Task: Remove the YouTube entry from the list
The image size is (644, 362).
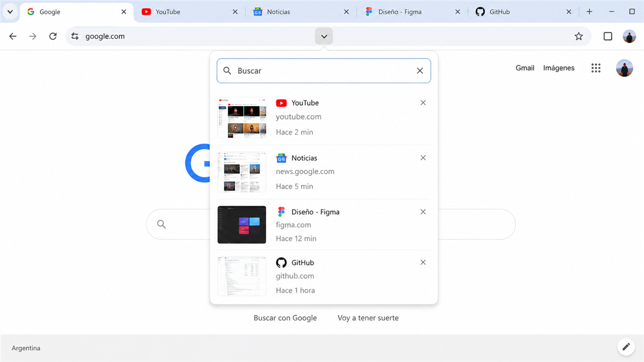Action: click(x=423, y=103)
